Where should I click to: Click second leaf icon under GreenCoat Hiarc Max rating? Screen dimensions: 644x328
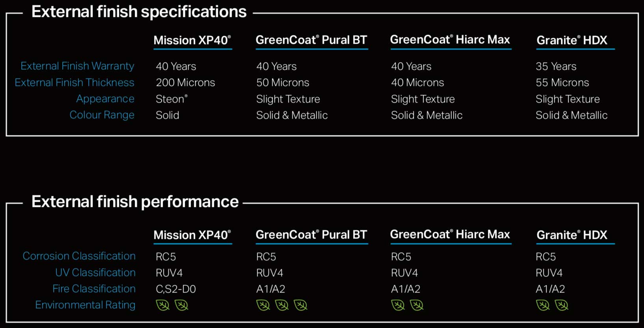point(417,305)
